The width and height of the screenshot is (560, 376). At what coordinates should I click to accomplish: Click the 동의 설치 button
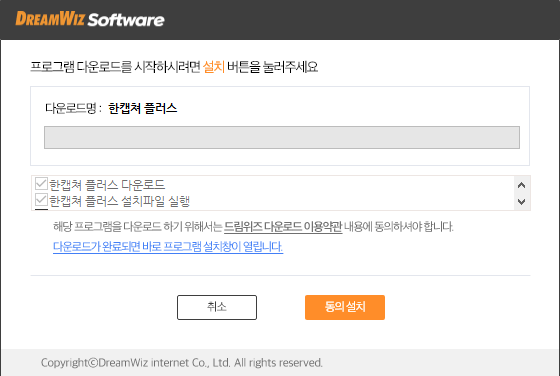tap(345, 307)
